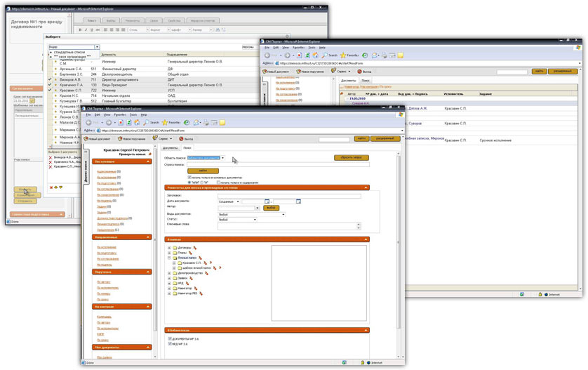Click the 'Новое поручение' icon in front portal toolbar

coord(121,139)
